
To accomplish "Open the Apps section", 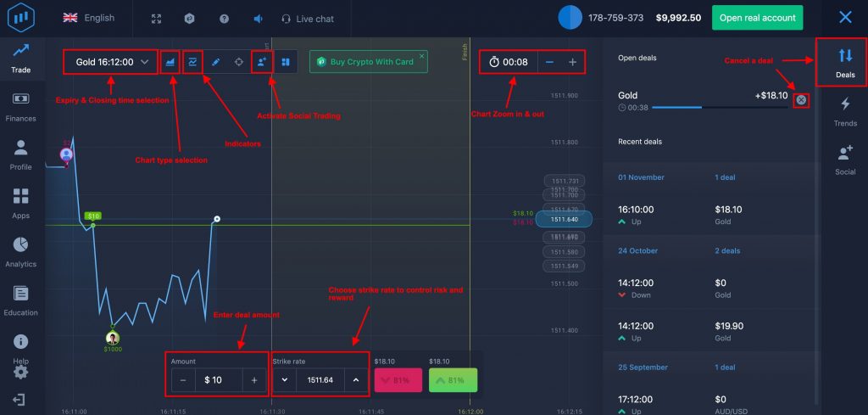I will click(x=20, y=204).
